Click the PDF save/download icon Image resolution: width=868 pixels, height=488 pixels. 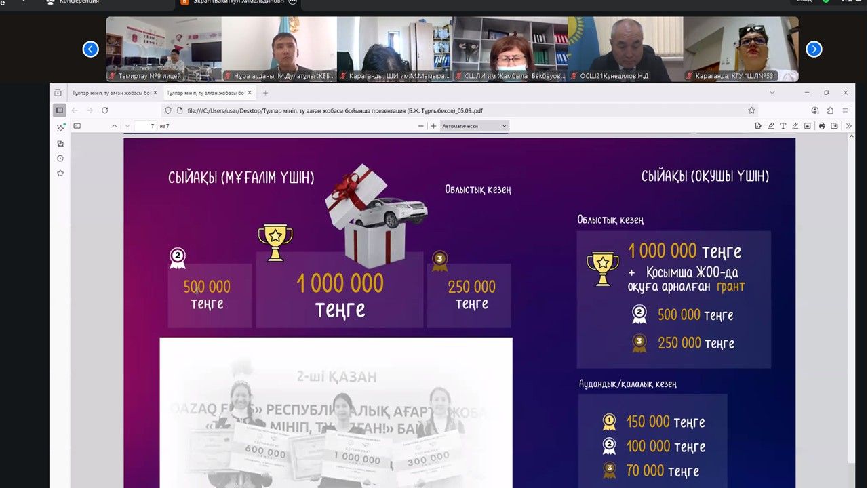[834, 126]
